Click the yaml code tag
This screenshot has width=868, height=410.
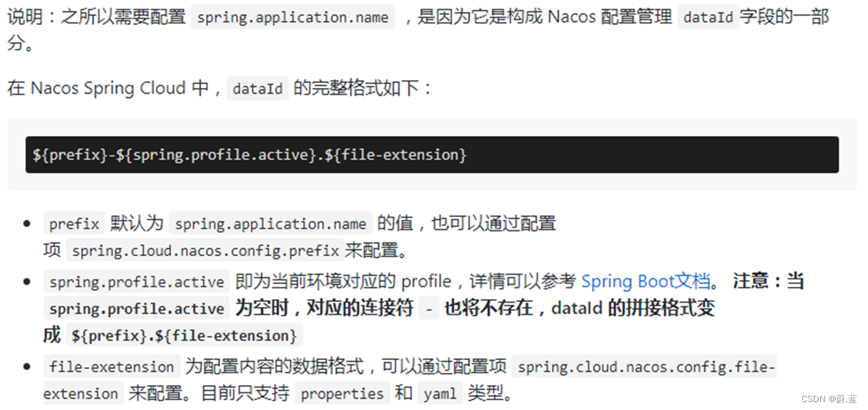439,394
